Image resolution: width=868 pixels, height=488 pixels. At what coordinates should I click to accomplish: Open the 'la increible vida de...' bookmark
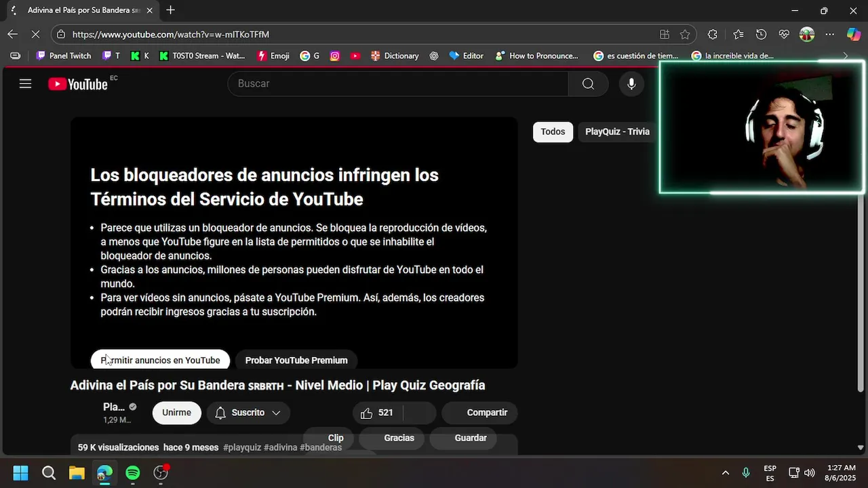click(732, 56)
